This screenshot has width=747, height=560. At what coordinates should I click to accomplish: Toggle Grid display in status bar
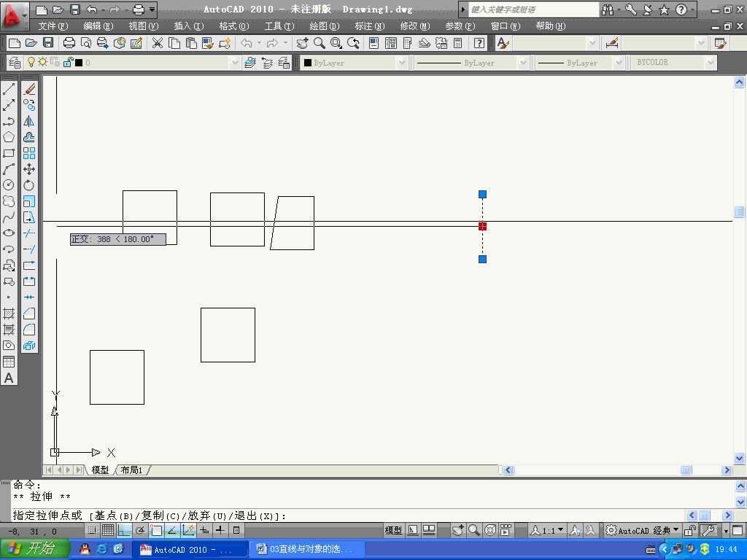click(108, 530)
